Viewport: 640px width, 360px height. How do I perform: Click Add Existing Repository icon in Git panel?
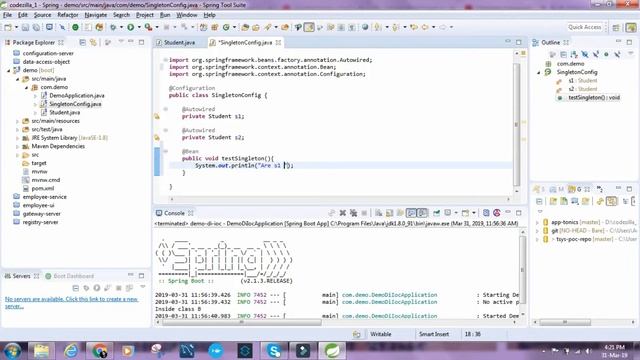pyautogui.click(x=553, y=201)
